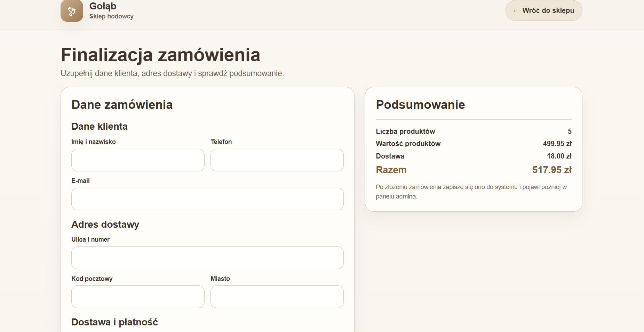Click the Telefon input field
Viewport: 644px width, 332px height.
point(277,160)
